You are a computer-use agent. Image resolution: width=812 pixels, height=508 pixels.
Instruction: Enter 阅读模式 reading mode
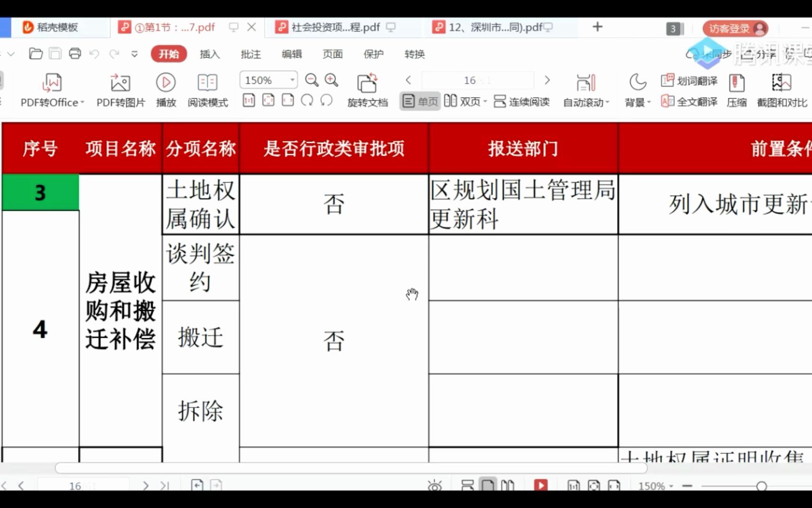[x=208, y=90]
